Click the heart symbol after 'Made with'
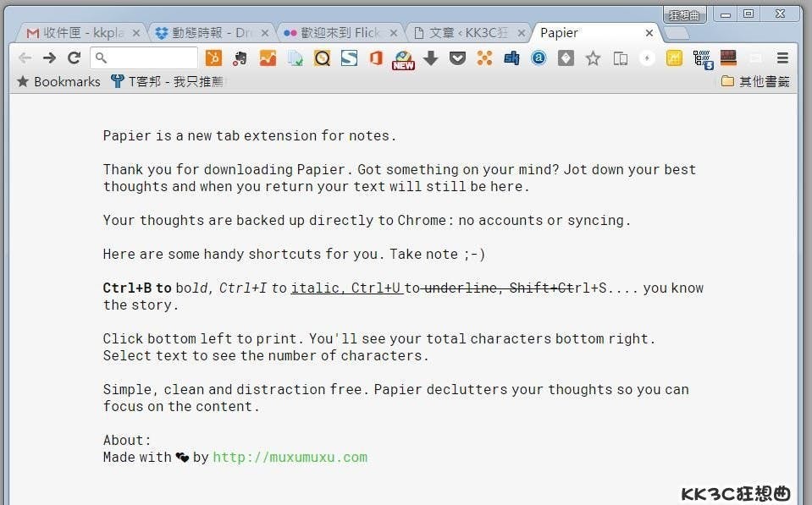The height and width of the screenshot is (505, 812). click(182, 458)
